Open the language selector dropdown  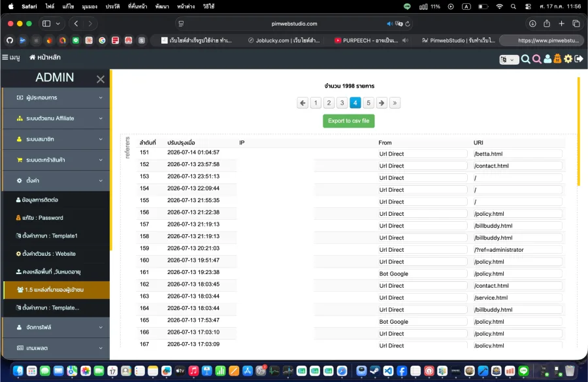click(x=509, y=60)
